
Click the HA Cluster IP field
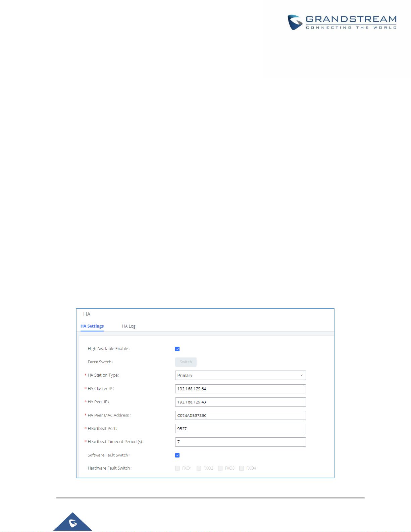(x=240, y=389)
